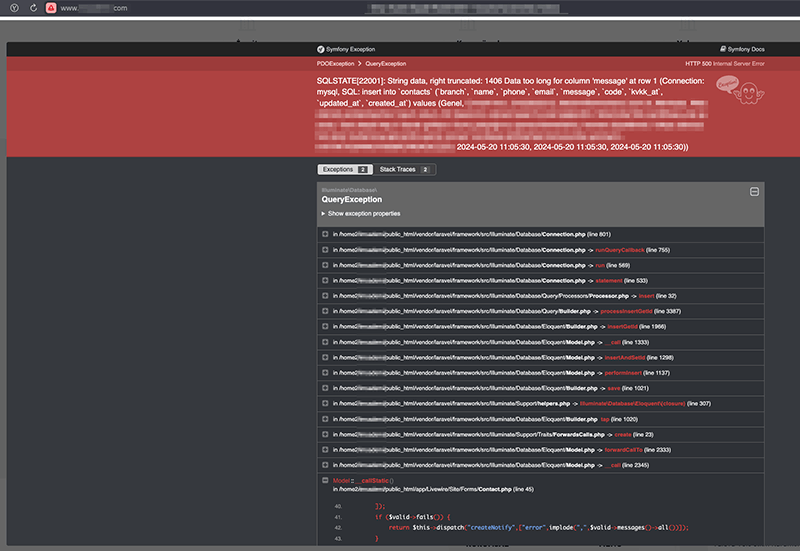800x551 pixels.
Task: Expand the runQueryCallback line 755 trace
Action: point(325,250)
